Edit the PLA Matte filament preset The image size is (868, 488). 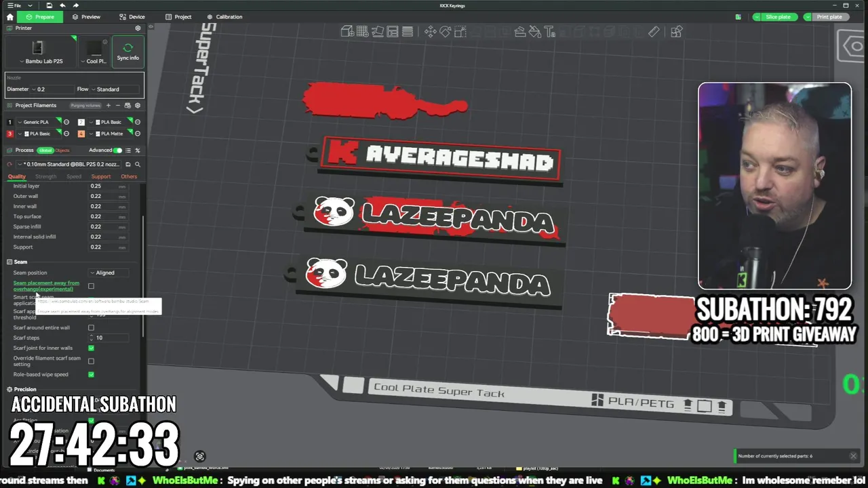click(x=138, y=134)
